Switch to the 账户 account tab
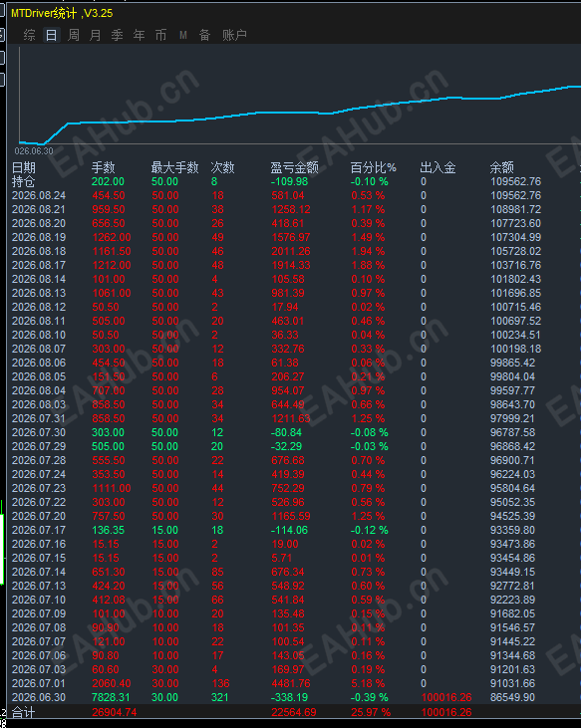 coord(234,35)
